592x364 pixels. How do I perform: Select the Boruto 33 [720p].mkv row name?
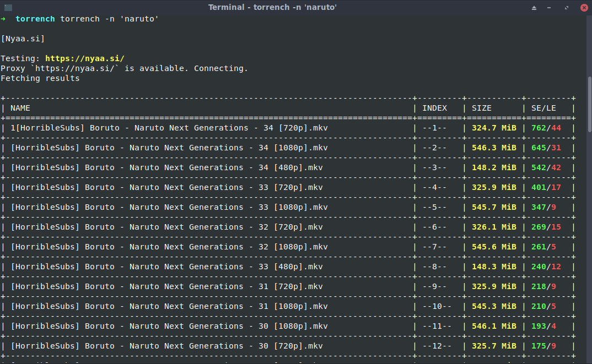166,187
